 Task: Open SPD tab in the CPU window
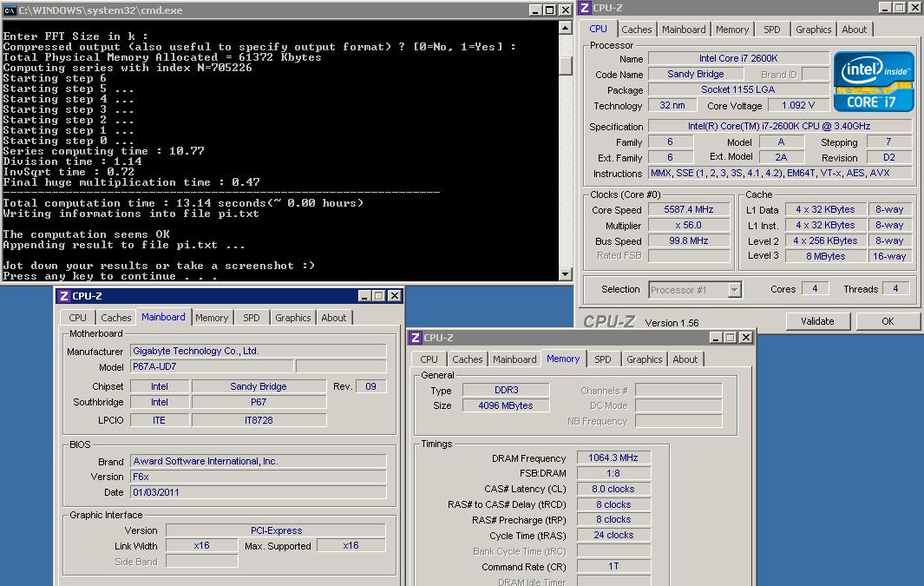tap(771, 30)
